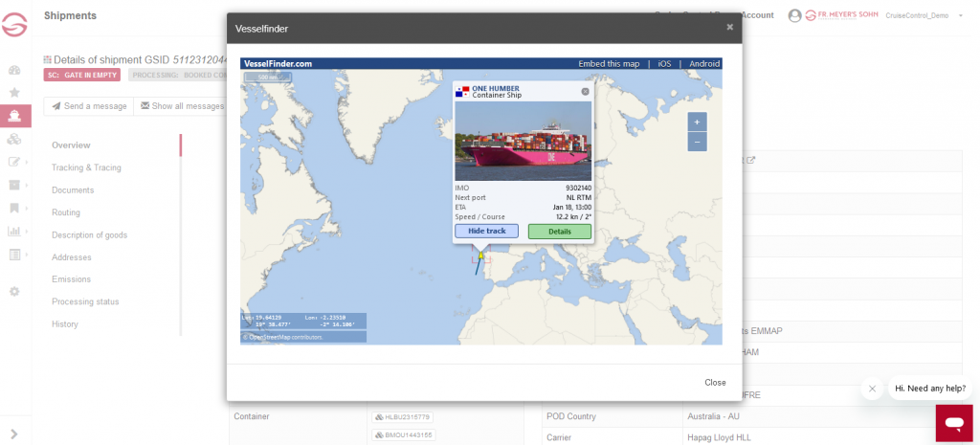Click the IMO number 9302140

578,189
